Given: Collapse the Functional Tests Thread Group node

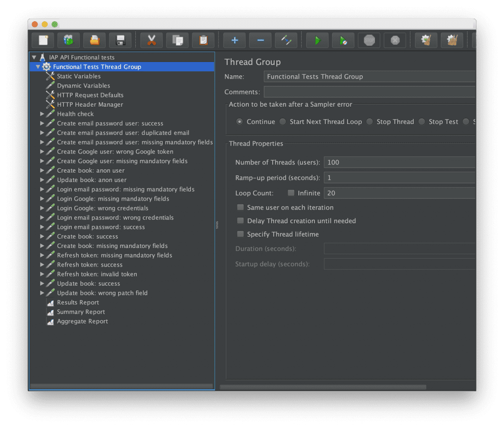Looking at the screenshot, I should (38, 66).
